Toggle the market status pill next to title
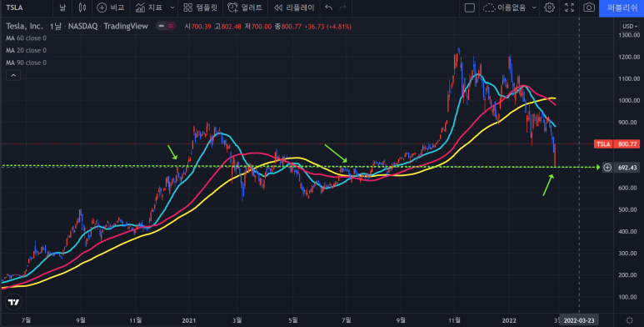 (166, 27)
